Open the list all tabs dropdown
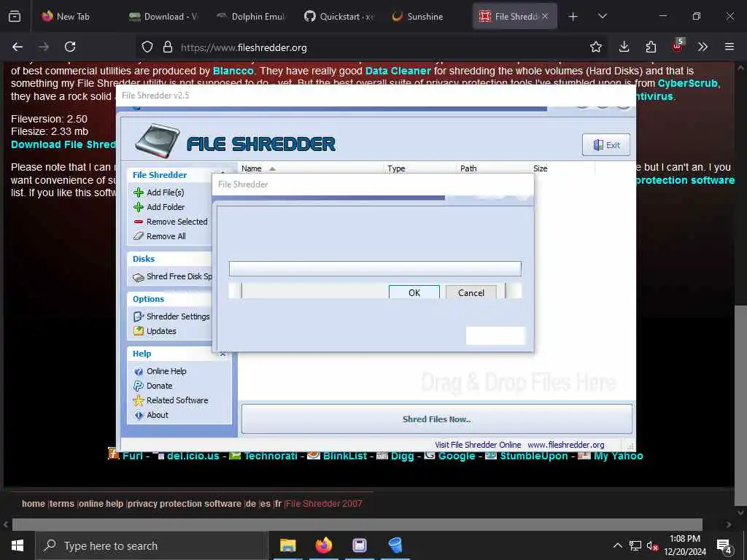 (602, 16)
